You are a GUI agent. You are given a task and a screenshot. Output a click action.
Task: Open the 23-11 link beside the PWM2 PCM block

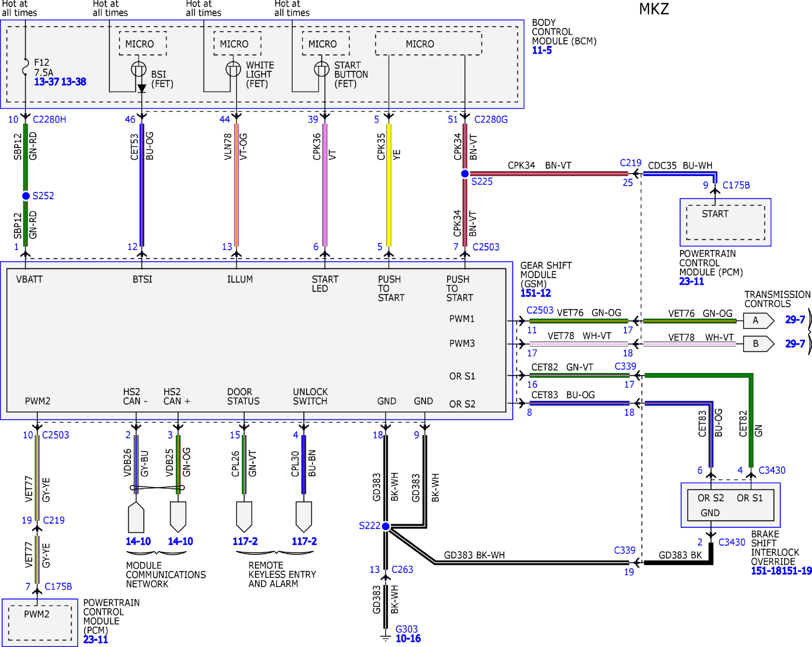(96, 639)
